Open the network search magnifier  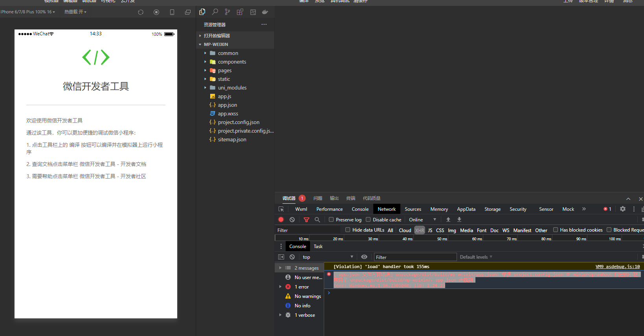point(317,220)
